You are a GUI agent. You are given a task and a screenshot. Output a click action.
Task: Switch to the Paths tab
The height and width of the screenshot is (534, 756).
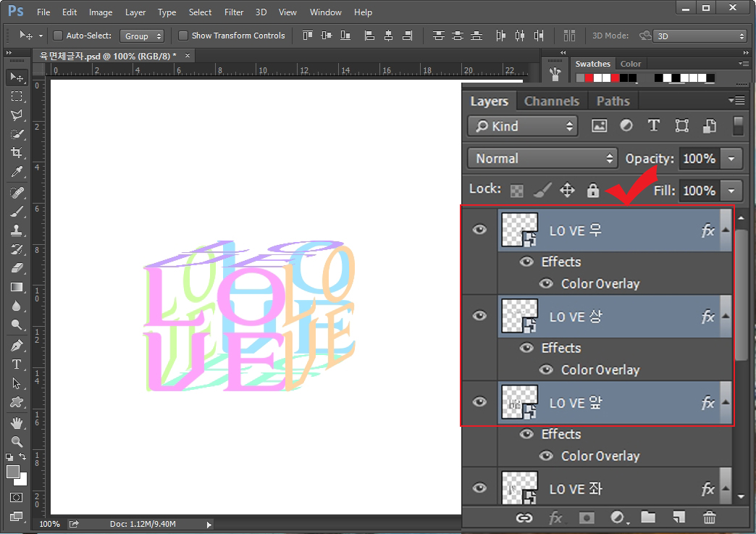(x=613, y=101)
